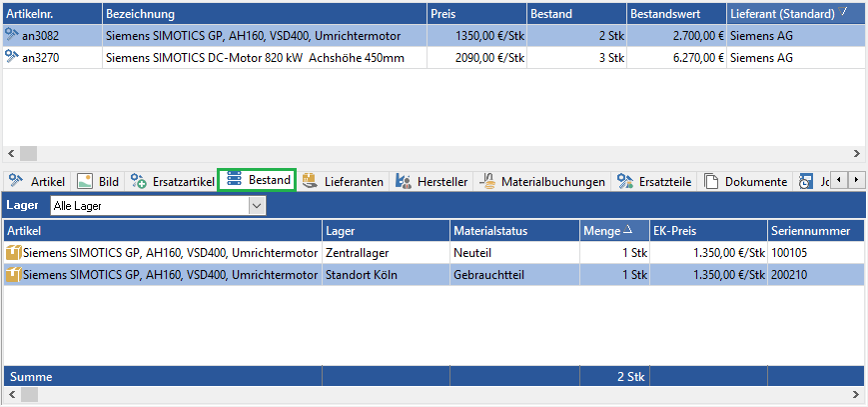Click the box icon in Zentrallager row
The width and height of the screenshot is (868, 407).
[x=13, y=253]
